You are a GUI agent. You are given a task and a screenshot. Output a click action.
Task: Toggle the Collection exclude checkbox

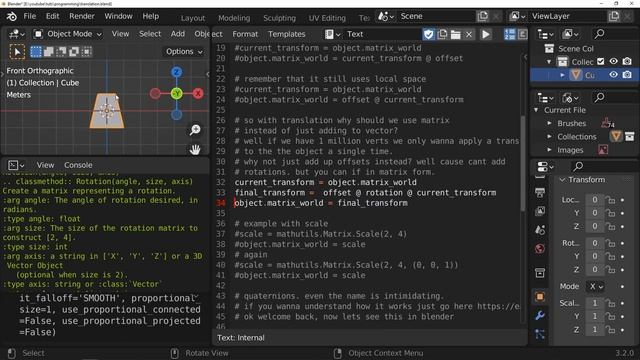600,62
